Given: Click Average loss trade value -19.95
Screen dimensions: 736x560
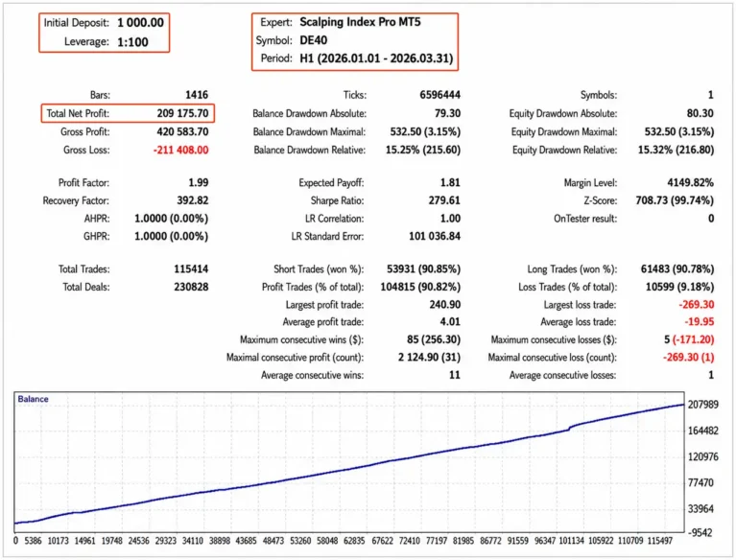Looking at the screenshot, I should coord(699,322).
